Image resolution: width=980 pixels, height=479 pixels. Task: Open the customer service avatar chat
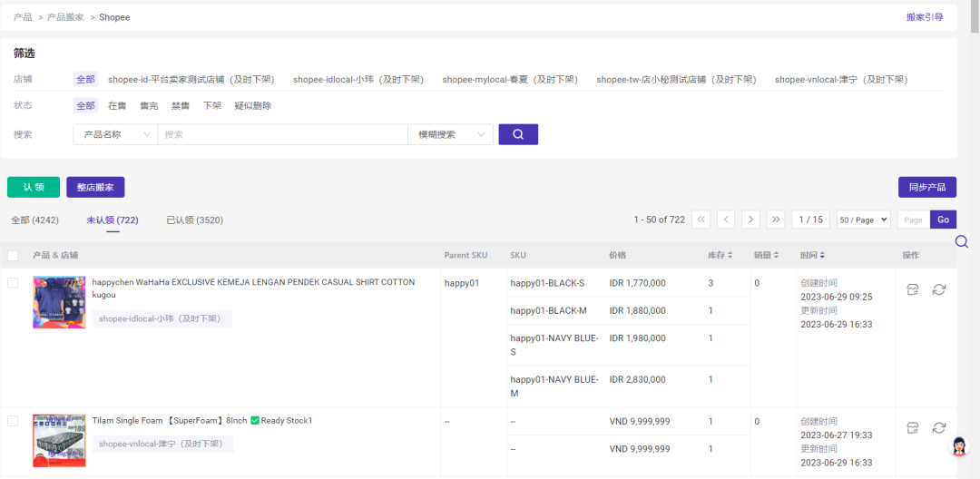point(958,446)
